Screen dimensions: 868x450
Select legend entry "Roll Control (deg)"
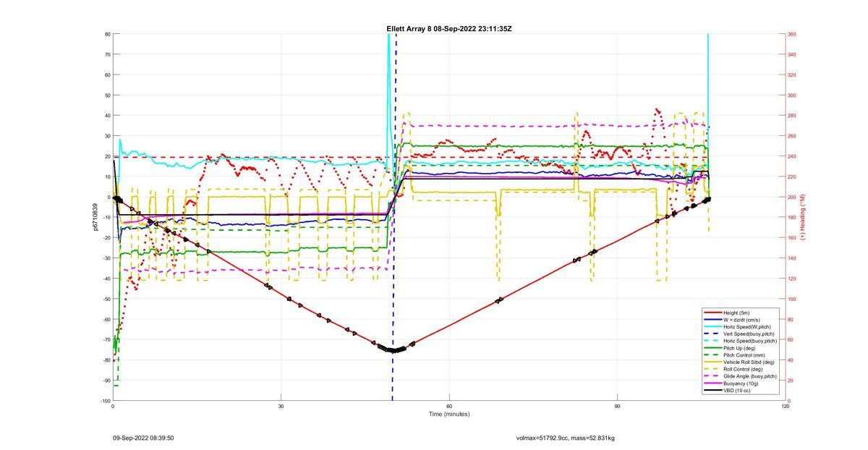click(x=744, y=369)
